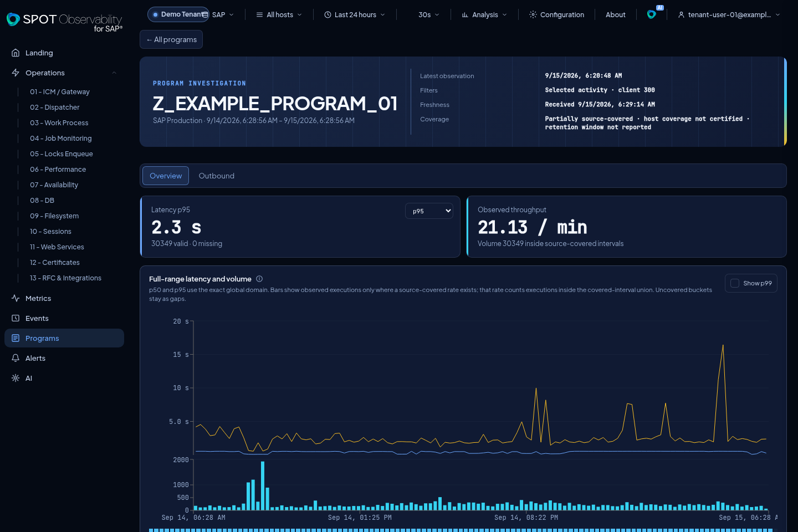The height and width of the screenshot is (532, 798).
Task: Open 13 - RFC & Integrations page
Action: point(65,278)
